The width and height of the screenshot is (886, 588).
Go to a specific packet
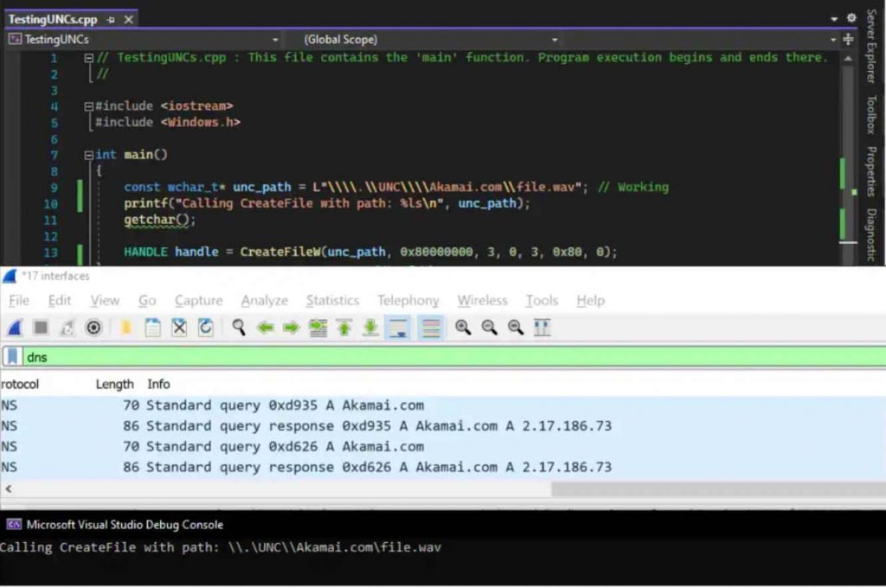click(x=318, y=328)
